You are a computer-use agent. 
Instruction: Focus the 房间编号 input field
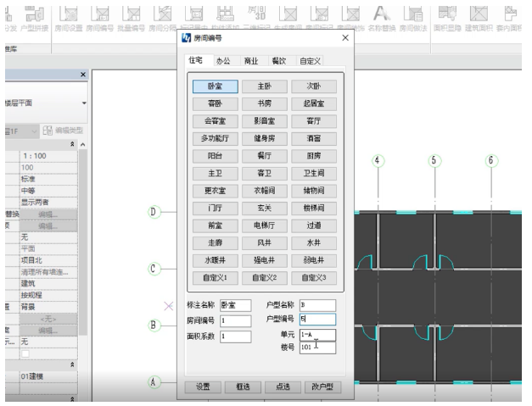(x=236, y=320)
